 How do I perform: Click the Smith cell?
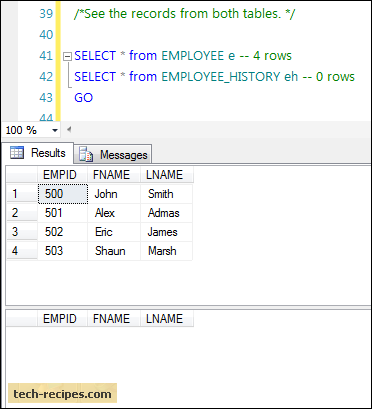click(166, 194)
